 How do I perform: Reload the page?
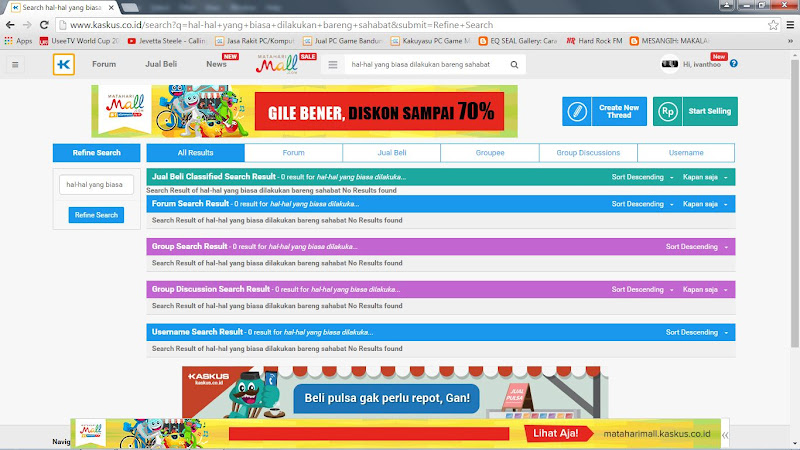(44, 25)
